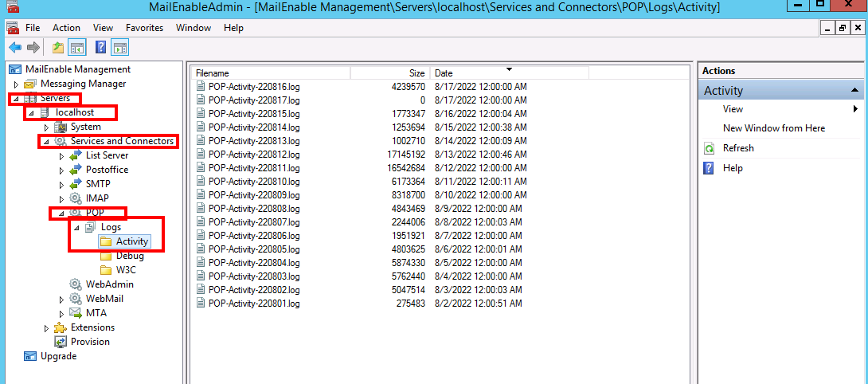
Task: Expand the SMTP node arrow
Action: click(x=61, y=185)
